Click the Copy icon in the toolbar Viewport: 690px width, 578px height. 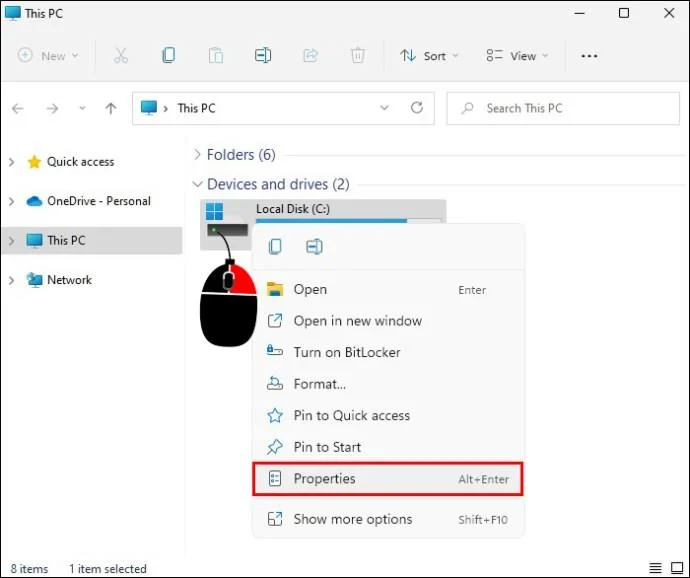169,55
